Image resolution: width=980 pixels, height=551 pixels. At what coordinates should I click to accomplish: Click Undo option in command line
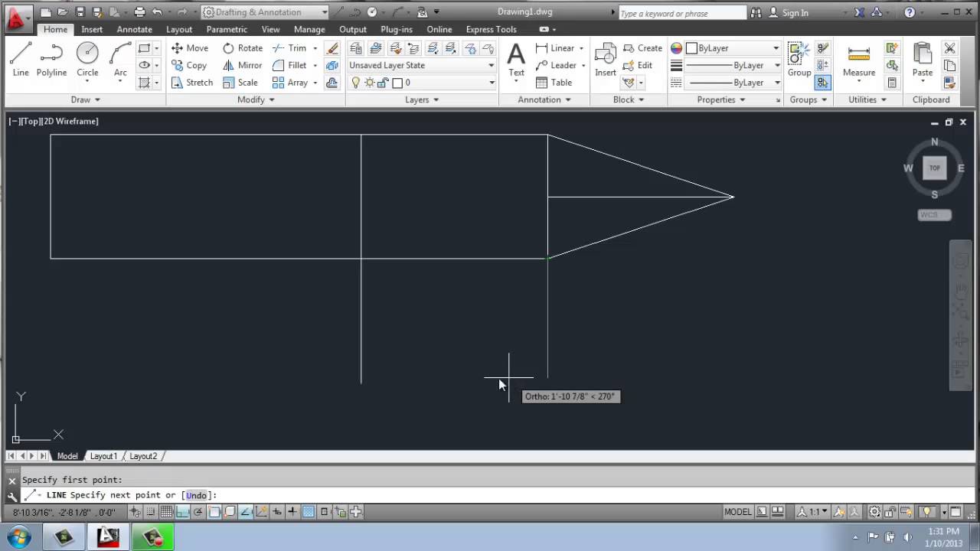pos(196,495)
